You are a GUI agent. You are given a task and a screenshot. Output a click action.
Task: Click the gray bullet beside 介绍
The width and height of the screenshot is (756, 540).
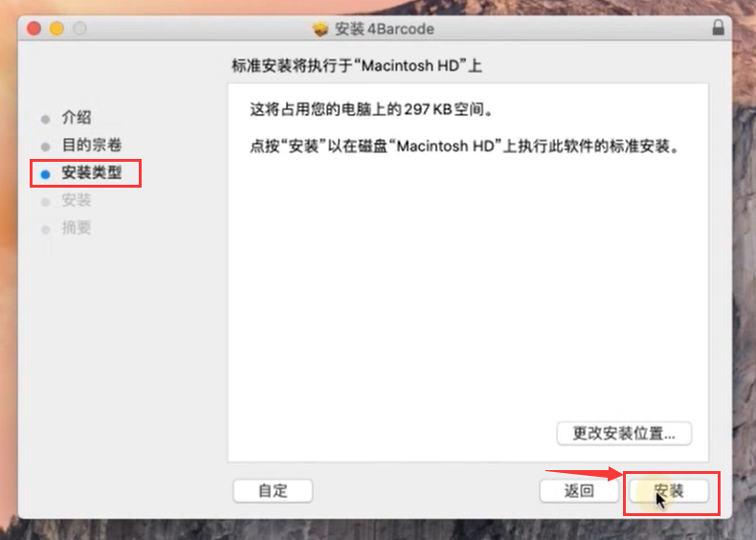pyautogui.click(x=45, y=119)
